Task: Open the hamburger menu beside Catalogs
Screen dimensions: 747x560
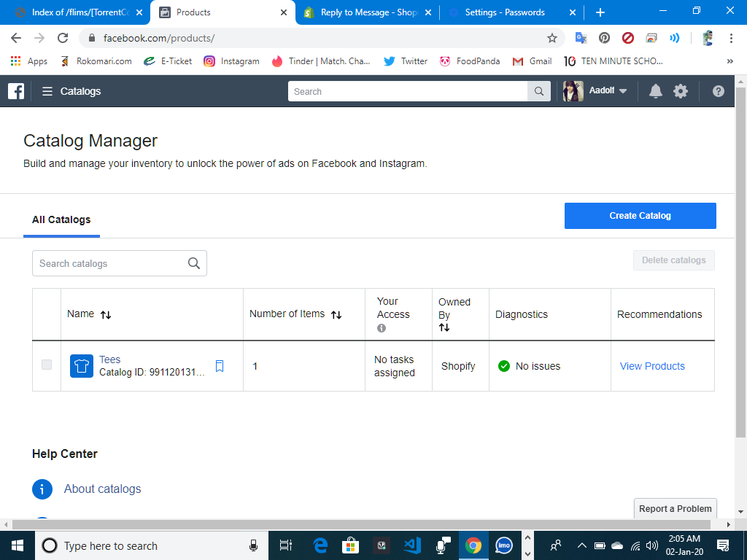Action: coord(47,90)
